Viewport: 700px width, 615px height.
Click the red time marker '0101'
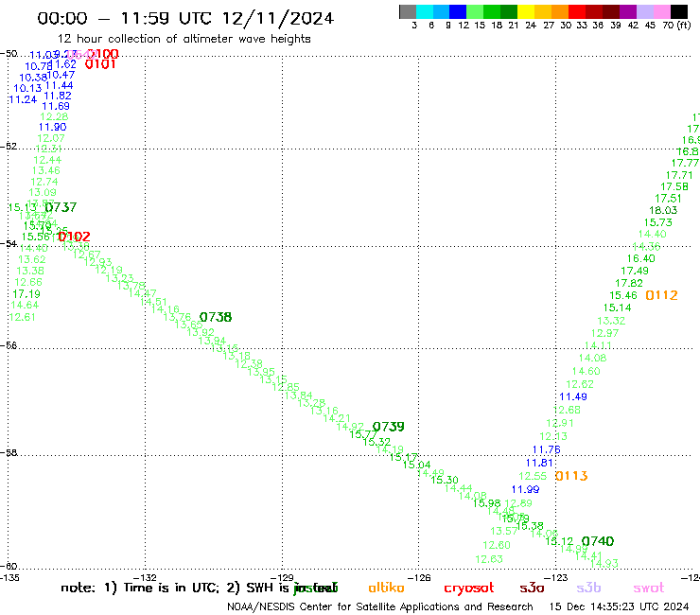100,64
